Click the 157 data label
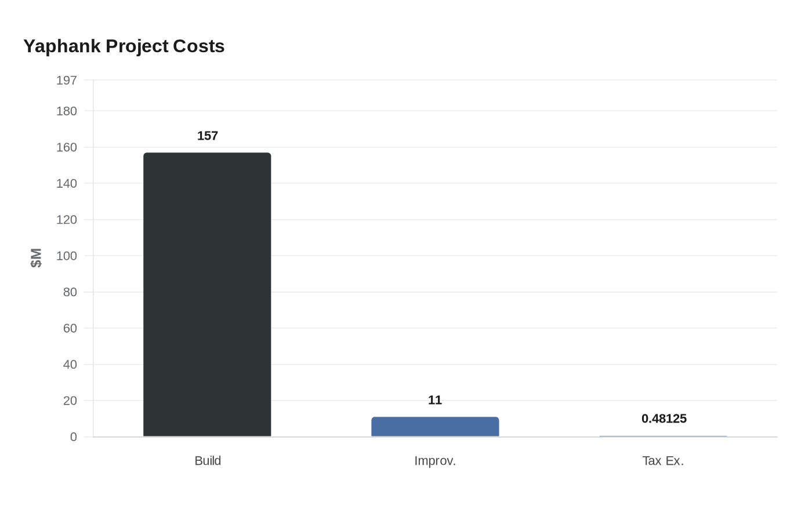812x510 pixels. [207, 136]
